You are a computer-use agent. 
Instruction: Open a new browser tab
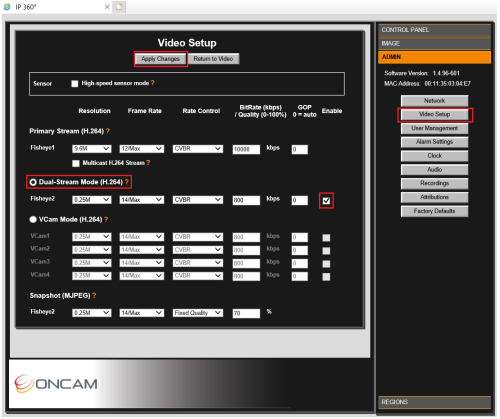(x=119, y=7)
